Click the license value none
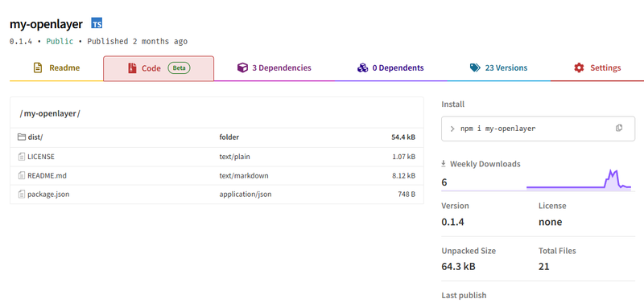Viewport: 644px width, 303px height. (x=551, y=223)
